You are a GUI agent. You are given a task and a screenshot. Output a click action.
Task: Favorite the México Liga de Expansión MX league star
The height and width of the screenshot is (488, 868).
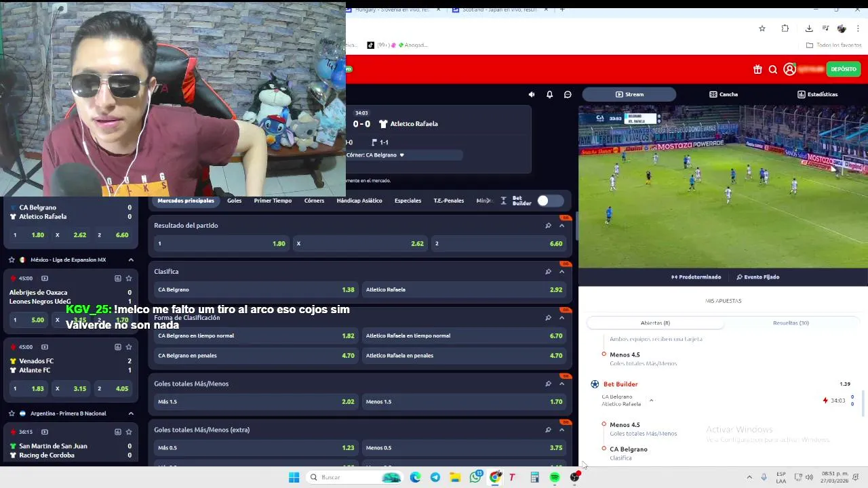click(12, 260)
